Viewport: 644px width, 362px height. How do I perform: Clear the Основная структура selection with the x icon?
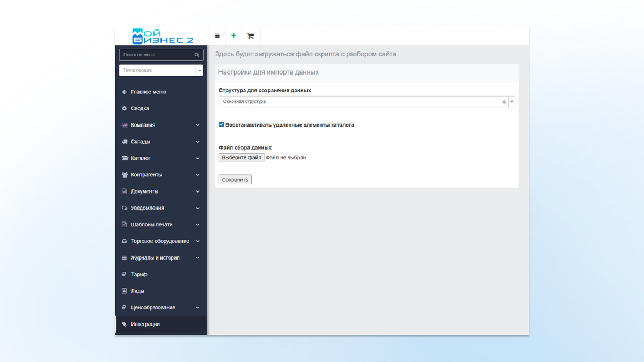pyautogui.click(x=504, y=102)
